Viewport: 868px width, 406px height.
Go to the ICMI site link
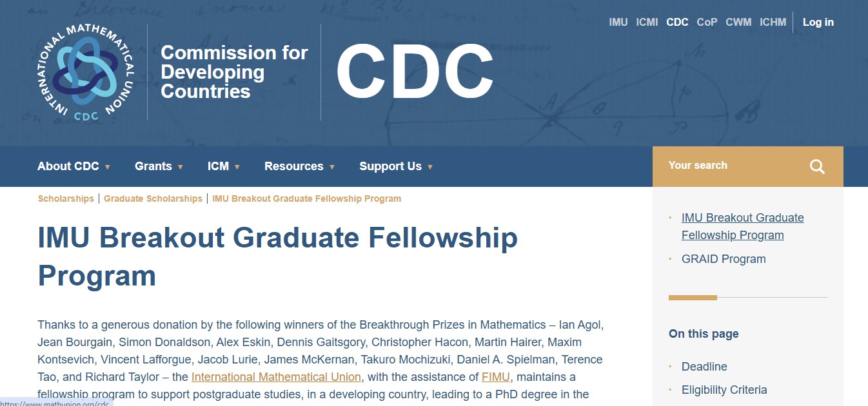coord(647,22)
